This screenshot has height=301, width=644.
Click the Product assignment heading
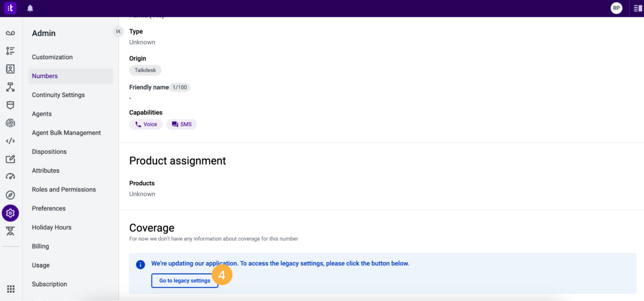coord(178,161)
